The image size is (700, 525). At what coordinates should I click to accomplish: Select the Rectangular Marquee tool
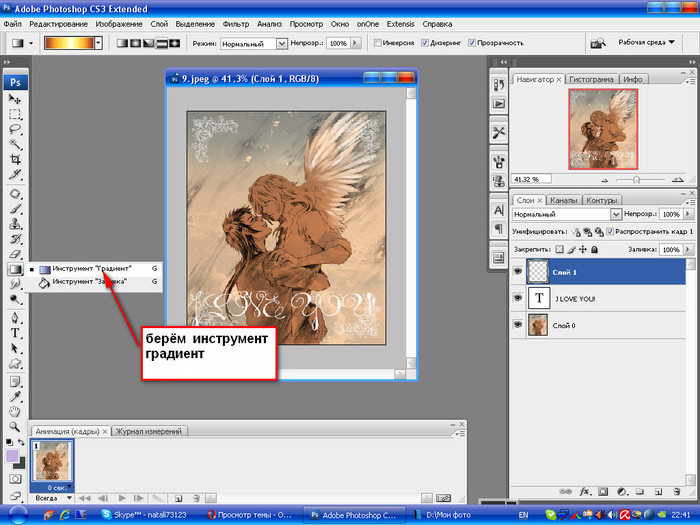pos(15,114)
